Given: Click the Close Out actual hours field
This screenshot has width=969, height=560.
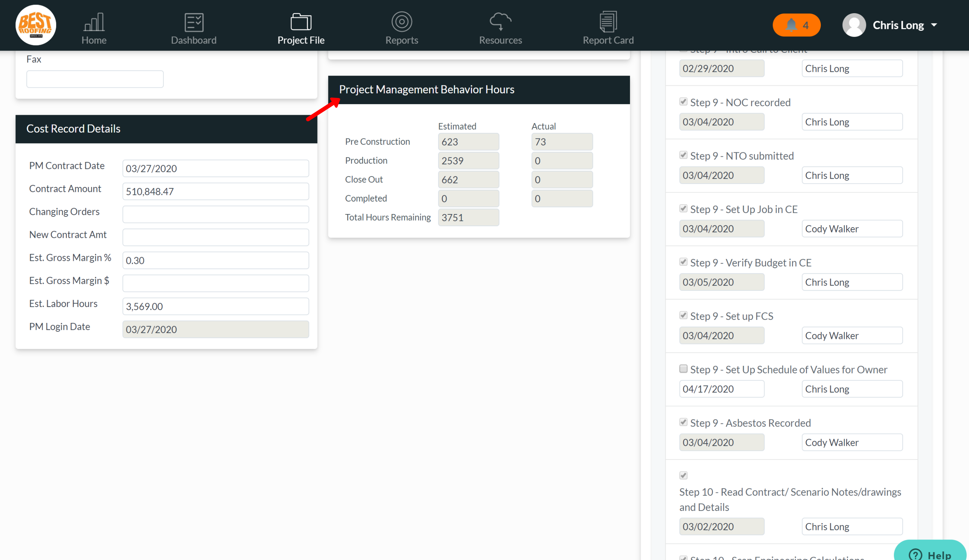Looking at the screenshot, I should click(x=562, y=179).
